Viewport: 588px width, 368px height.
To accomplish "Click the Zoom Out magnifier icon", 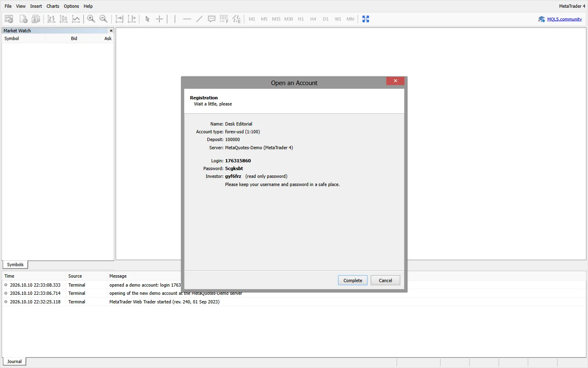I will pyautogui.click(x=104, y=19).
